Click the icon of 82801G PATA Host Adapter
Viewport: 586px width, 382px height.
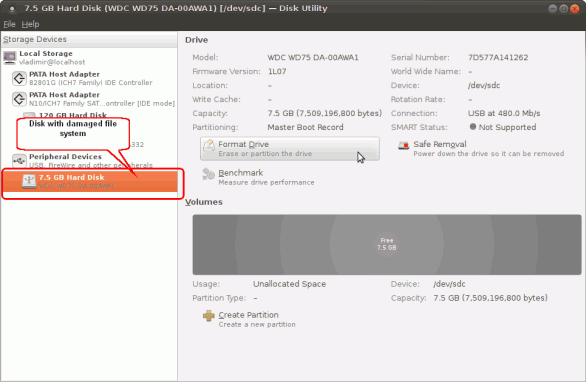tap(19, 78)
